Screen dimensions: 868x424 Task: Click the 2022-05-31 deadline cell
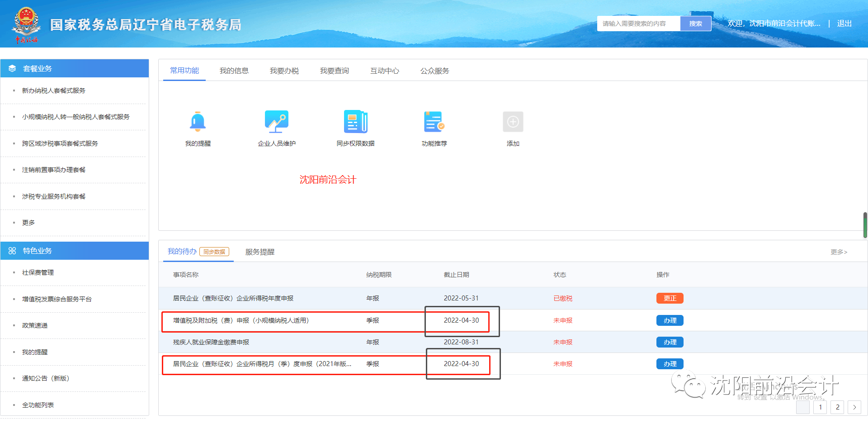(461, 298)
